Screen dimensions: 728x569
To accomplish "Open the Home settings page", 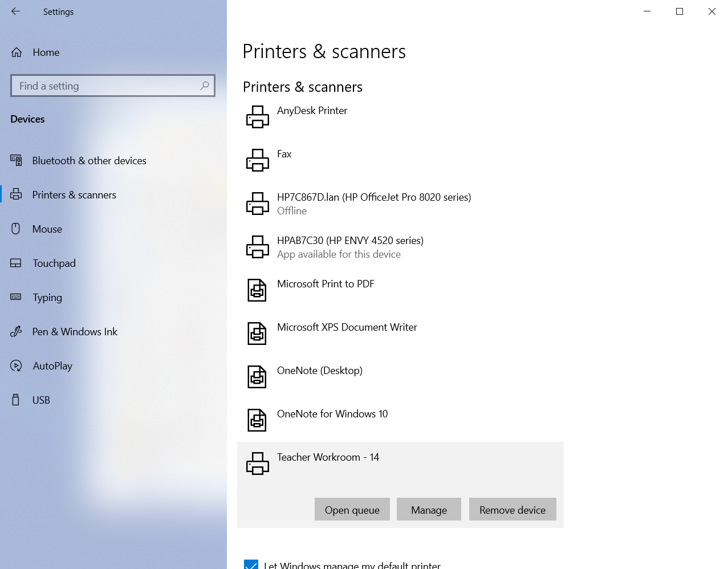I will coord(46,52).
